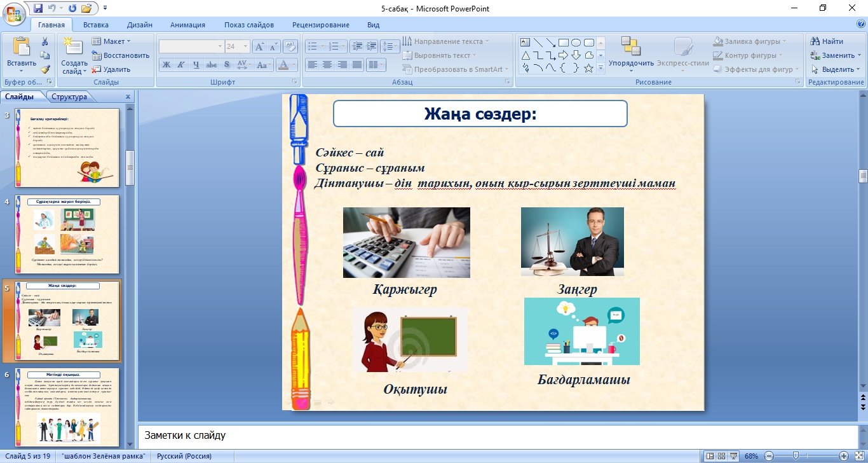868x463 pixels.
Task: Customize the Quick Access Toolbar dropdown arrow
Action: [105, 8]
